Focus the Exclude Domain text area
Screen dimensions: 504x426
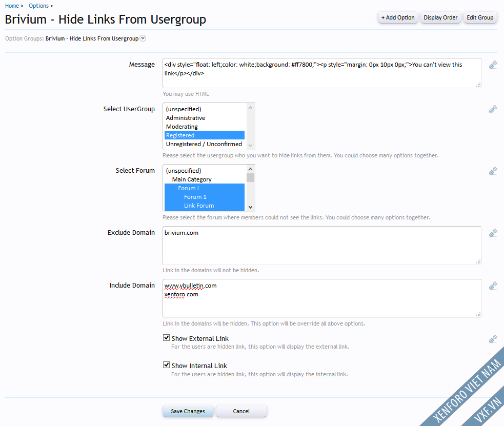point(322,246)
